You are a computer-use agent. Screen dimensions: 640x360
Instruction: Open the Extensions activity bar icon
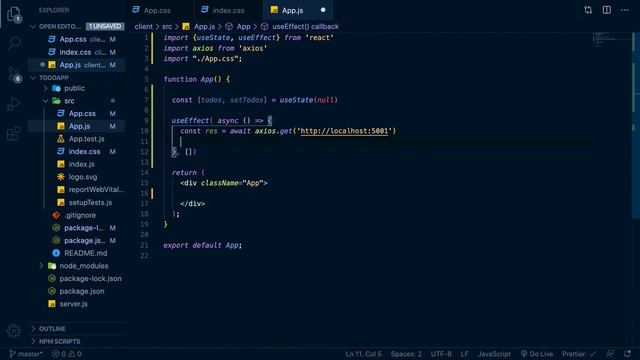[x=14, y=133]
